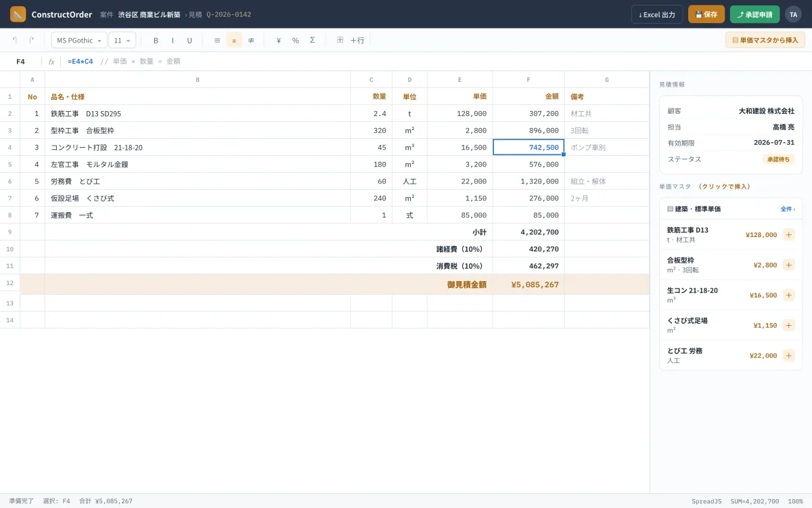Align text right

(x=251, y=40)
